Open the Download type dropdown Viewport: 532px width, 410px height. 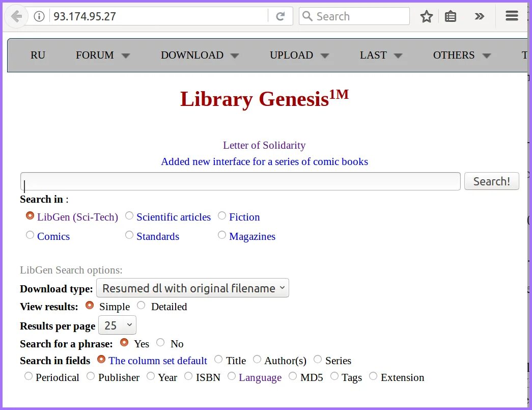(193, 288)
